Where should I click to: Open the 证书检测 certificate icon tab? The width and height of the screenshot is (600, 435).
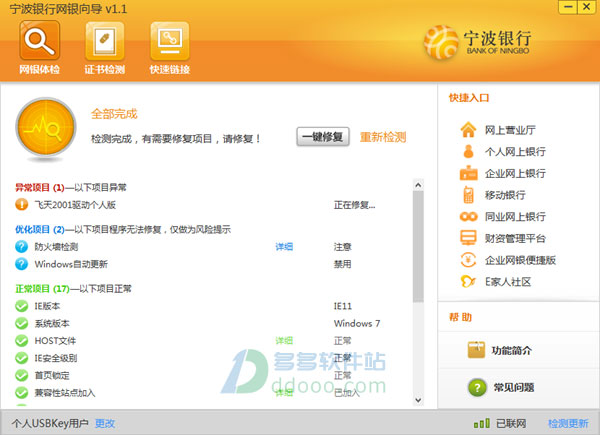[x=104, y=47]
